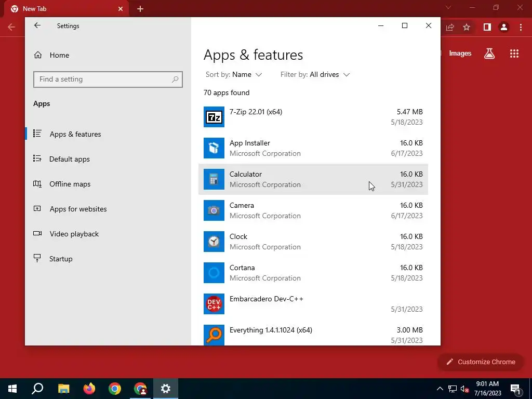Open the Chrome profile avatar
The height and width of the screenshot is (399, 532).
tap(504, 27)
